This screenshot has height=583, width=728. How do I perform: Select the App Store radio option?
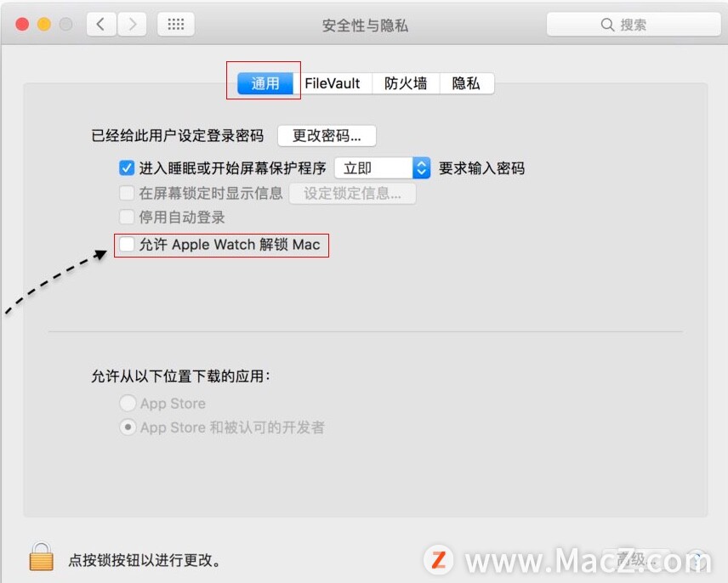click(128, 403)
